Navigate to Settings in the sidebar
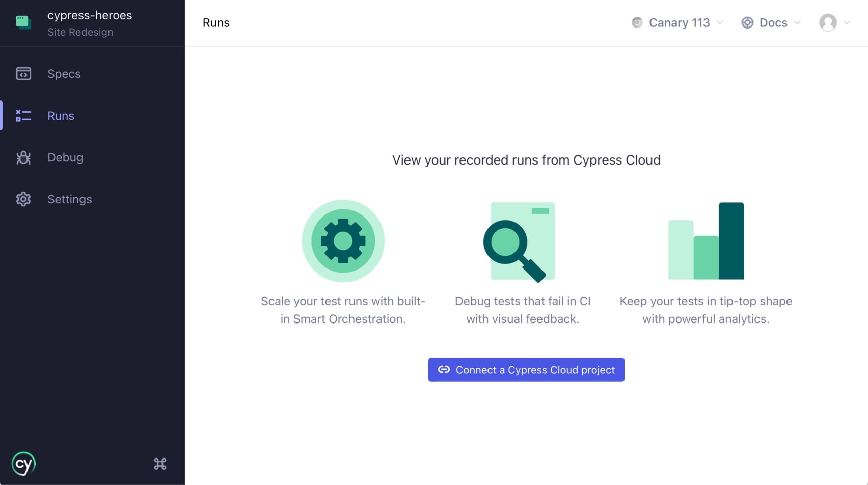Screen dimensions: 868x485 69,199
